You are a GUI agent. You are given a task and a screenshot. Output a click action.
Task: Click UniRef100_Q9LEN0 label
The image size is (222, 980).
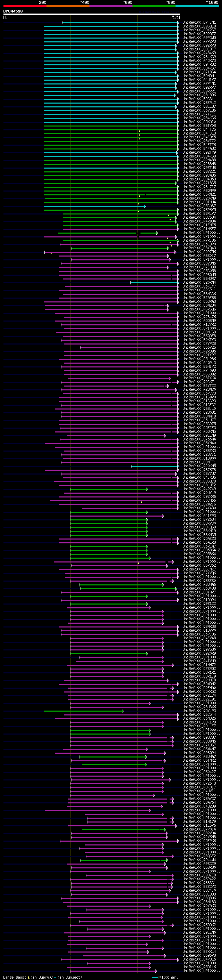pos(199,932)
